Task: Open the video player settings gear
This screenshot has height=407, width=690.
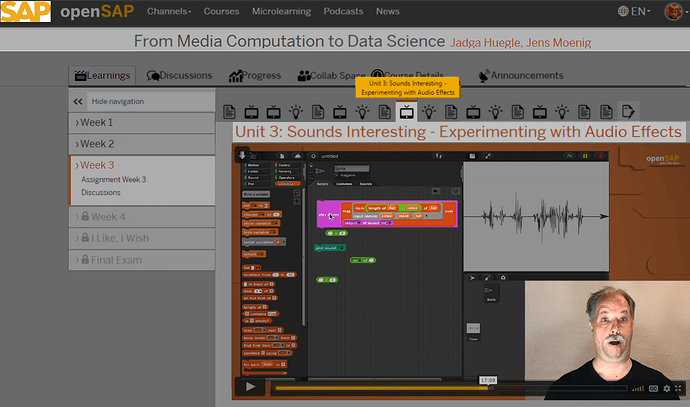Action: click(667, 389)
